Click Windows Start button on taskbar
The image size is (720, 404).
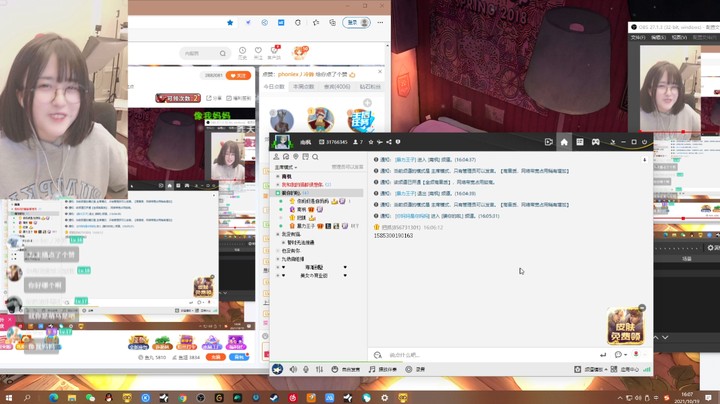(8, 398)
